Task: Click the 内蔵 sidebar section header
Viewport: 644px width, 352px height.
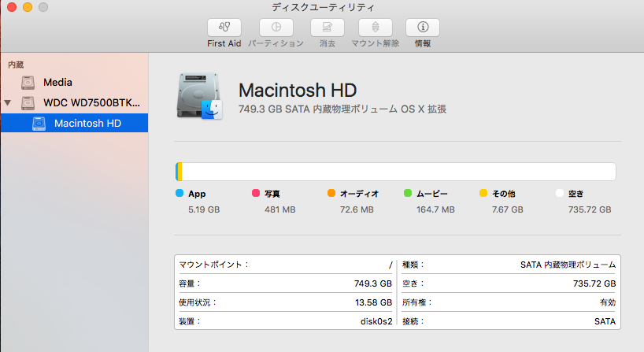Action: click(16, 64)
